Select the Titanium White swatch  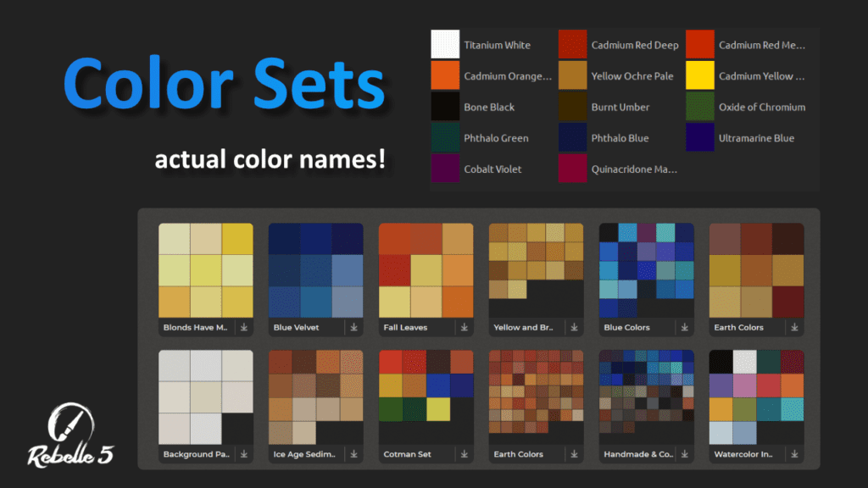pos(445,44)
